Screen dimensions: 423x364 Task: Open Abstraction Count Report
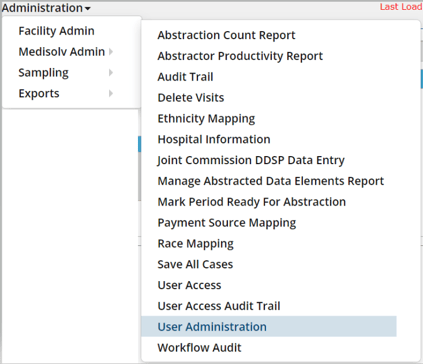click(x=226, y=35)
